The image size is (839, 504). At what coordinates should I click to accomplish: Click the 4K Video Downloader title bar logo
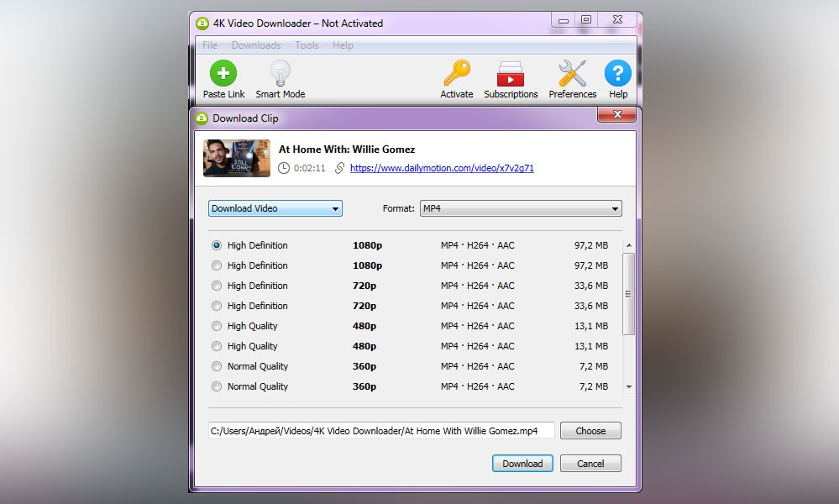[x=202, y=23]
